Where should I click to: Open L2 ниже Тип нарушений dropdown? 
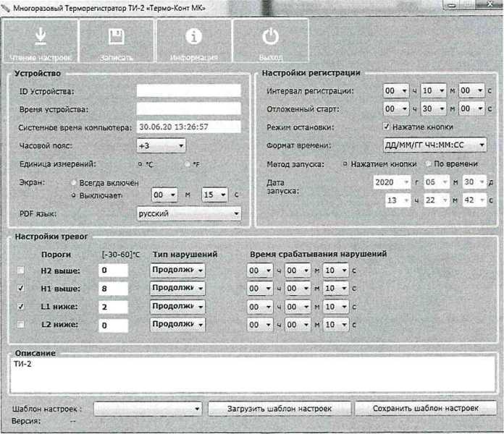[x=177, y=325]
